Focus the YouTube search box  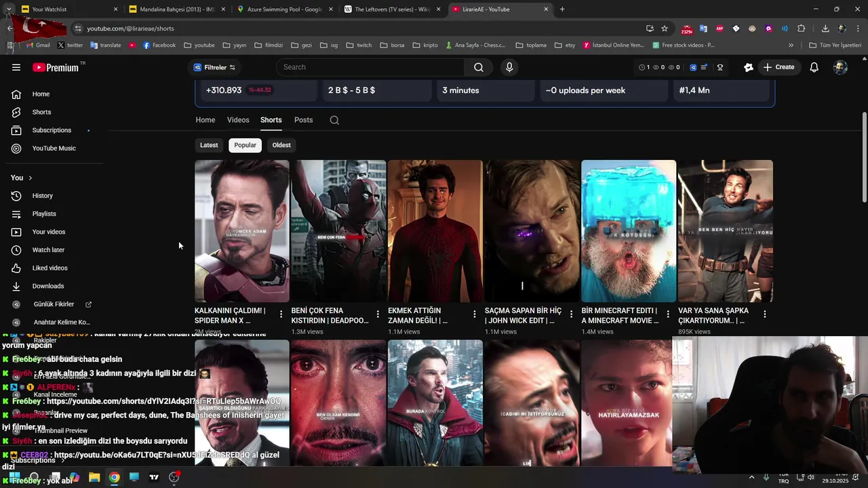click(x=370, y=67)
